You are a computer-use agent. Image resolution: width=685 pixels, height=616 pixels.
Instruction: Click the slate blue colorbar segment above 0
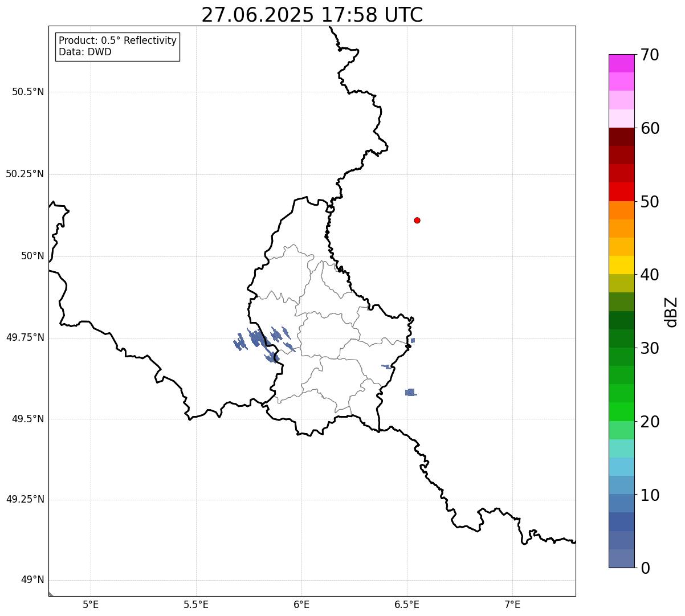[622, 558]
